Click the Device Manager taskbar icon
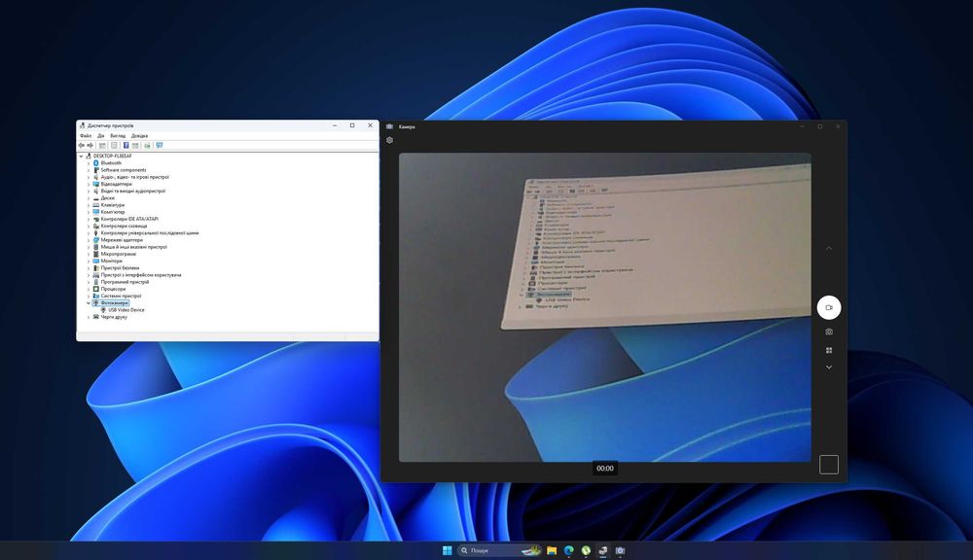 pos(602,550)
